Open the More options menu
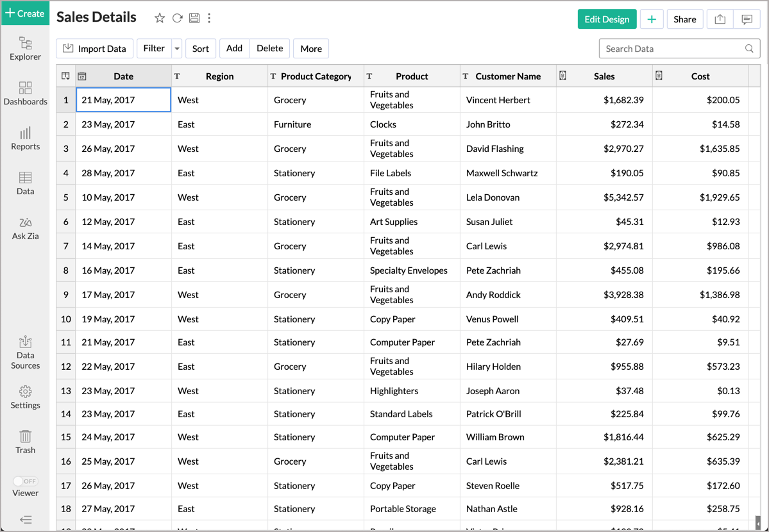 point(311,49)
